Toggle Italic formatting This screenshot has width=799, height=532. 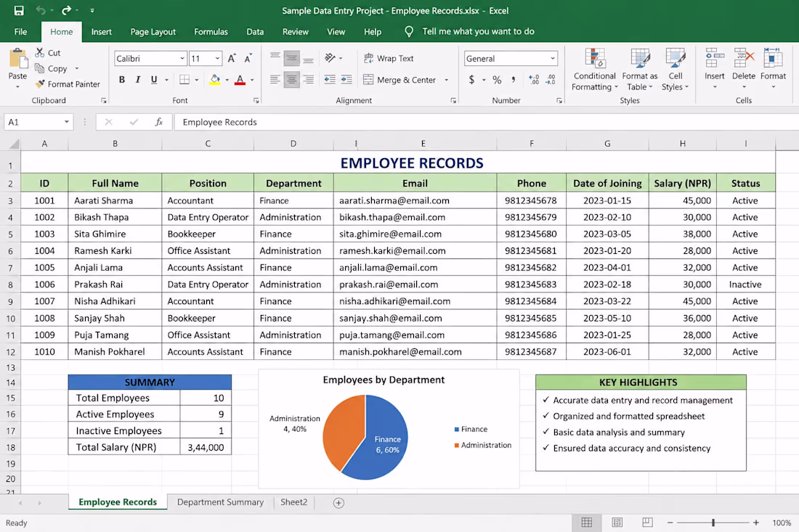coord(137,80)
